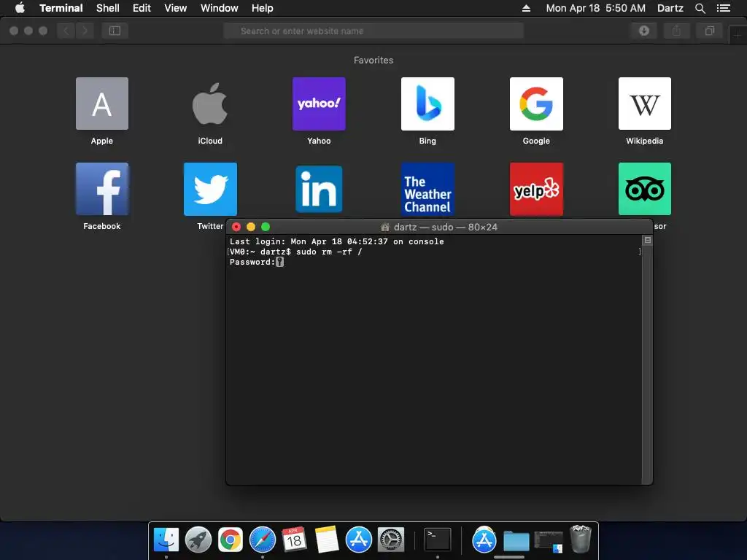Open Google Chrome from the Dock
This screenshot has height=560, width=747.
tap(230, 540)
